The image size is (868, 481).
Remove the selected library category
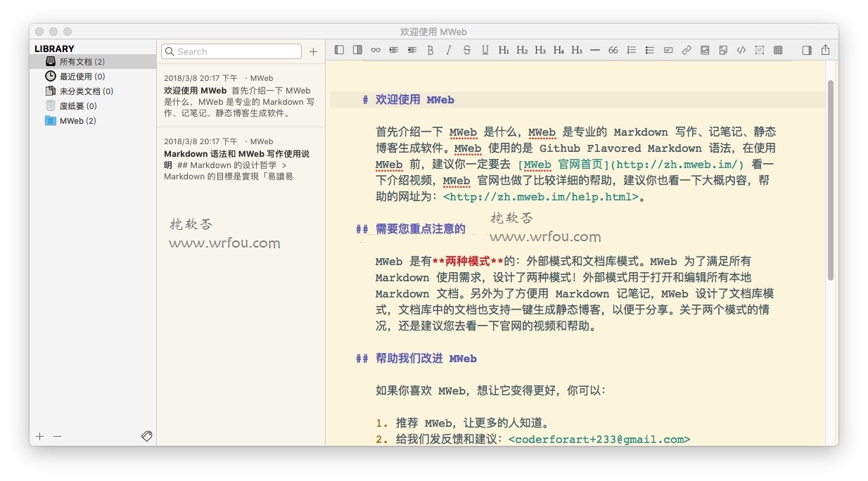tap(57, 437)
